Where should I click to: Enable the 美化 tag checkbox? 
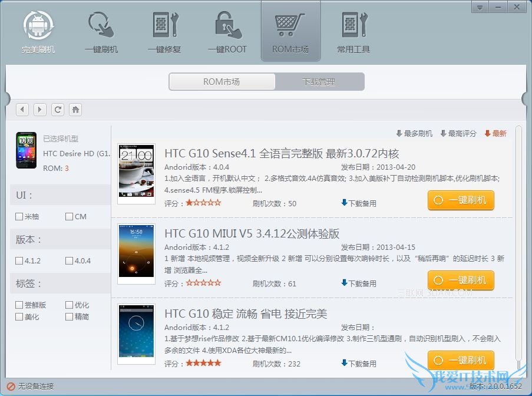[19, 316]
